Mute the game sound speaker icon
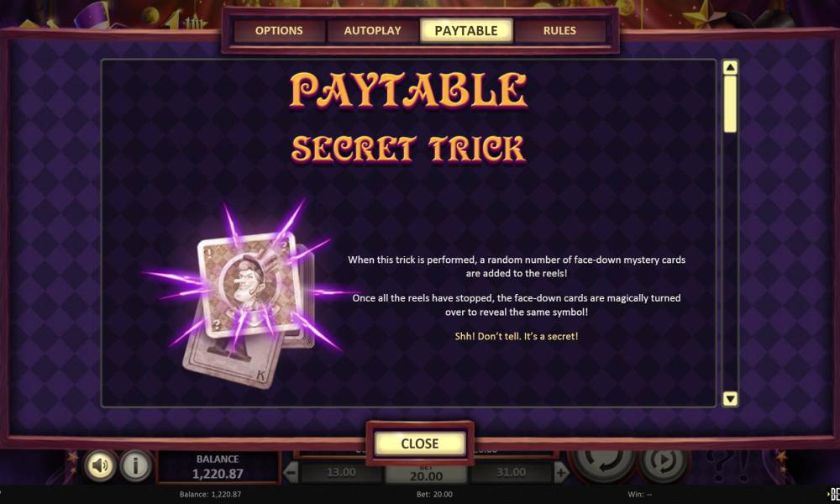The width and height of the screenshot is (840, 504). click(100, 465)
